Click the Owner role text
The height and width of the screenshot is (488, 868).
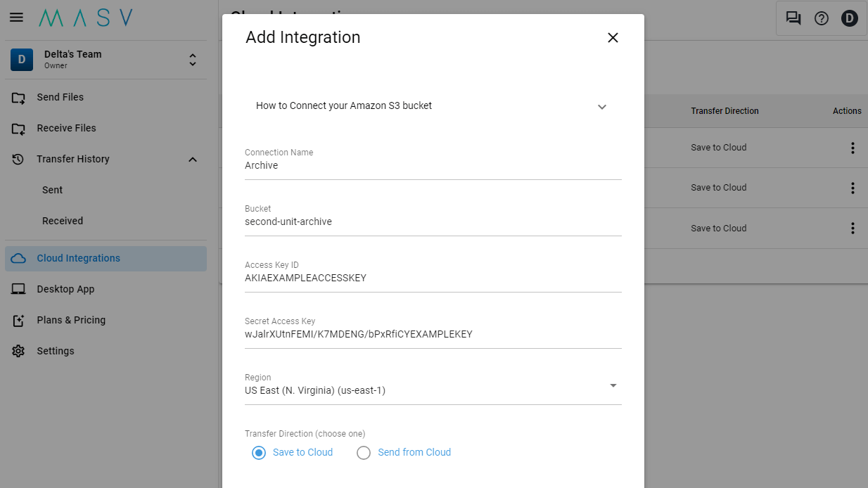coord(56,65)
